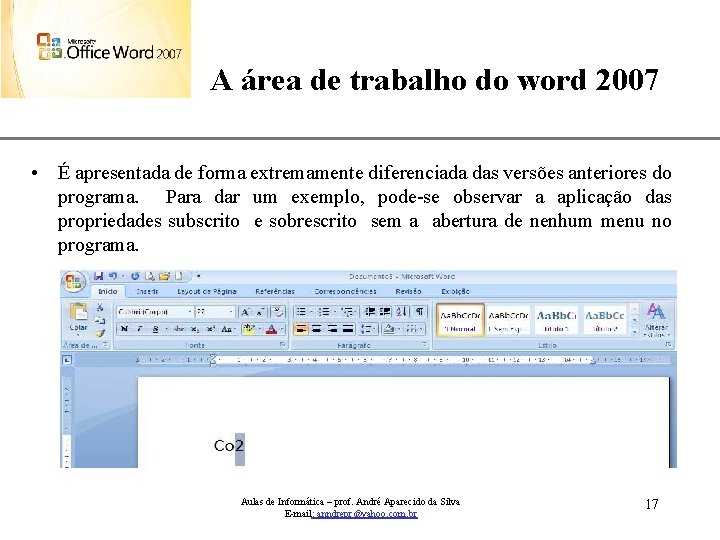Click the Numbering list icon
This screenshot has width=720, height=540.
tap(324, 312)
